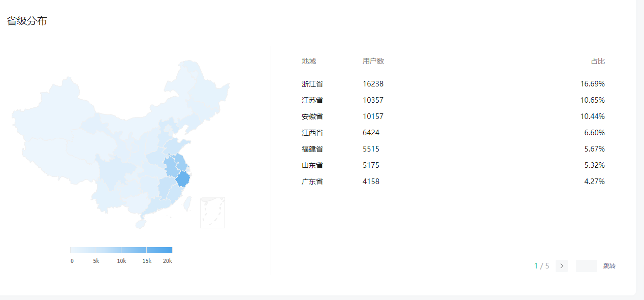Click the percentage 6.60%
The image size is (644, 300).
pos(595,133)
